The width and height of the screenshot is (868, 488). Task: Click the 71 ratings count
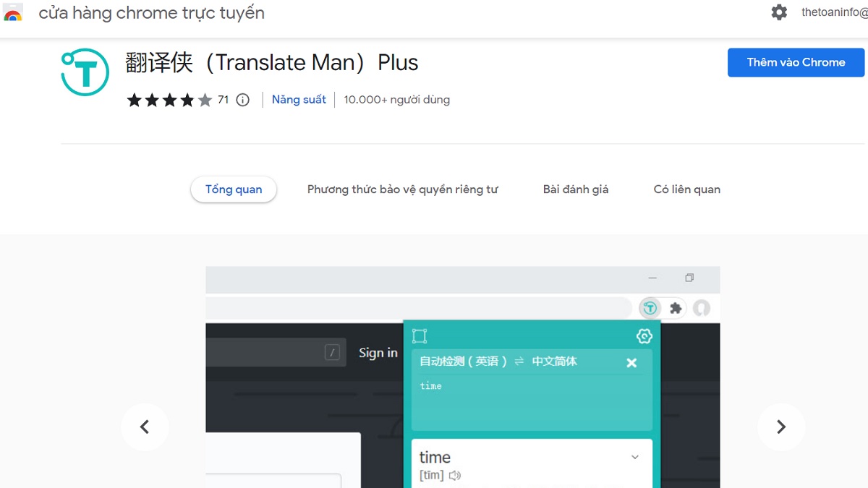[x=223, y=100]
